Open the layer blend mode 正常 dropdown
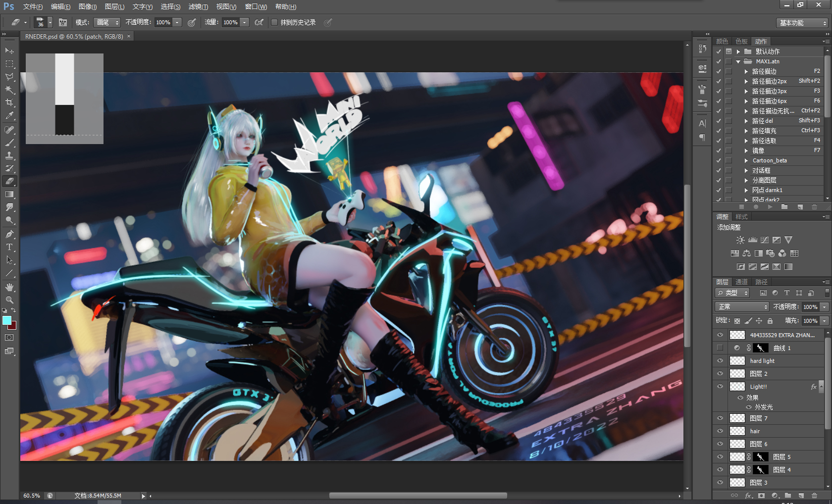The image size is (832, 504). tap(742, 307)
